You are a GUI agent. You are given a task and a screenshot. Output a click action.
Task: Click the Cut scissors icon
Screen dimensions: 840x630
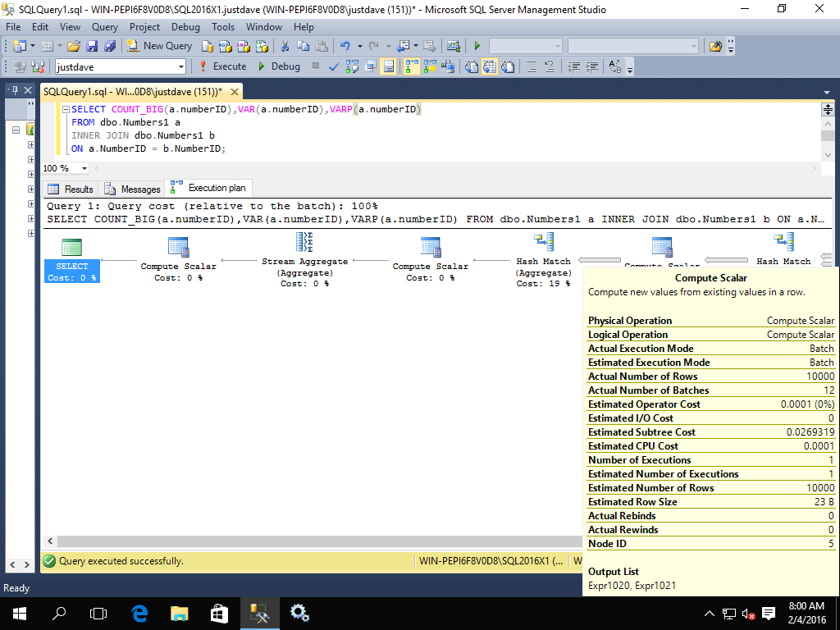point(285,46)
